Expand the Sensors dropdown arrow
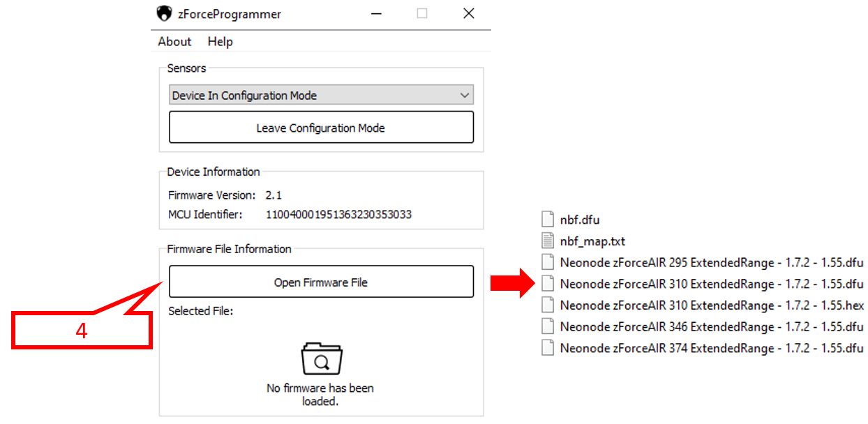 coord(465,96)
